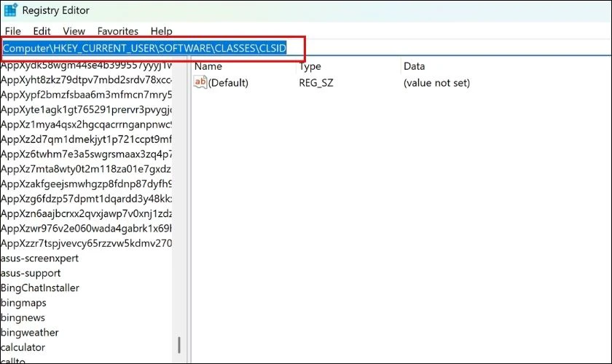This screenshot has height=364, width=612.
Task: Select the AppXzzr7tspjvevcy65rzzvw5kdmv270 key
Action: pos(86,243)
